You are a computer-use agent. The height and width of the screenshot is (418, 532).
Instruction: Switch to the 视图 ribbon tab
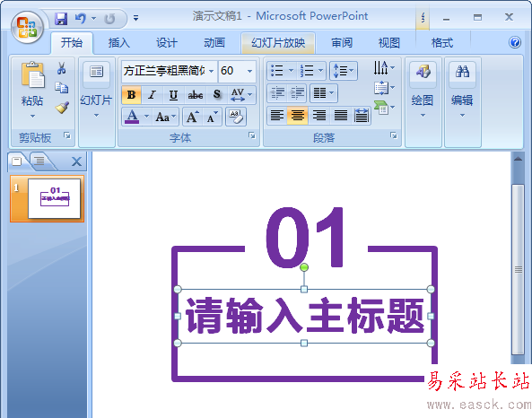pyautogui.click(x=388, y=43)
